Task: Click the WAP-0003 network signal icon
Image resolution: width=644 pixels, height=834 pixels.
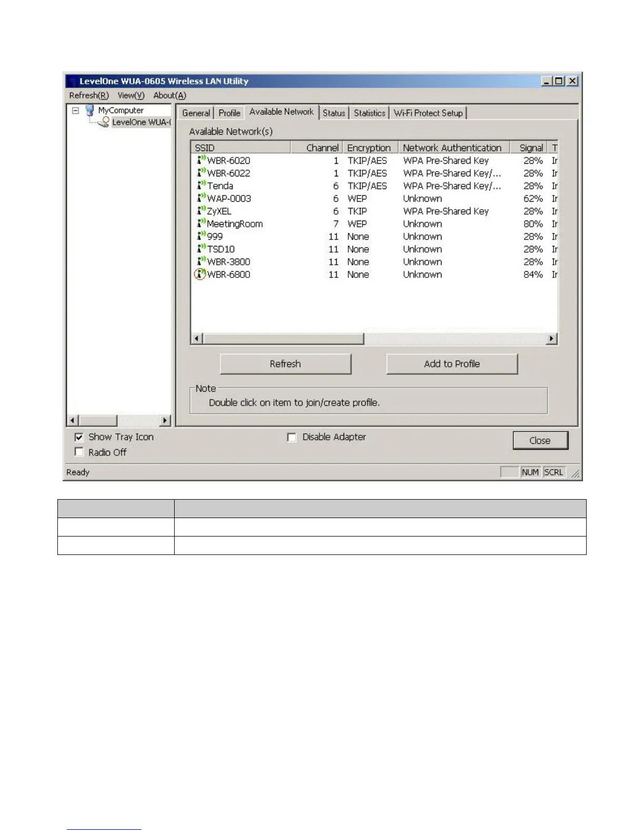Action: click(201, 197)
